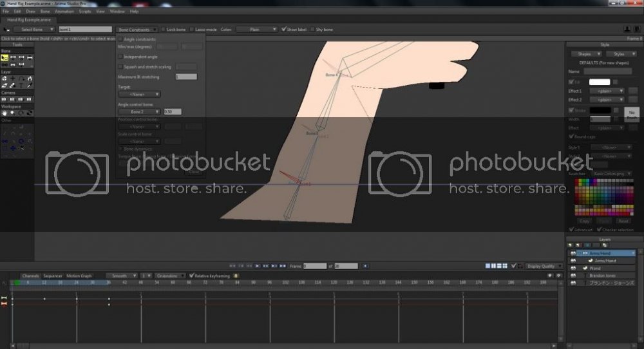Open the Target <None> dropdown

[x=139, y=95]
